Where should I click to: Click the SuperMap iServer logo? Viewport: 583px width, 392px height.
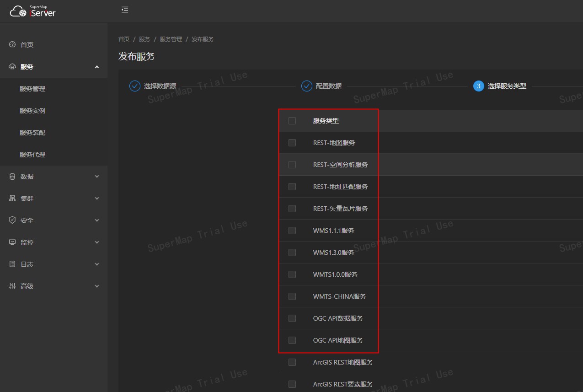pos(32,11)
